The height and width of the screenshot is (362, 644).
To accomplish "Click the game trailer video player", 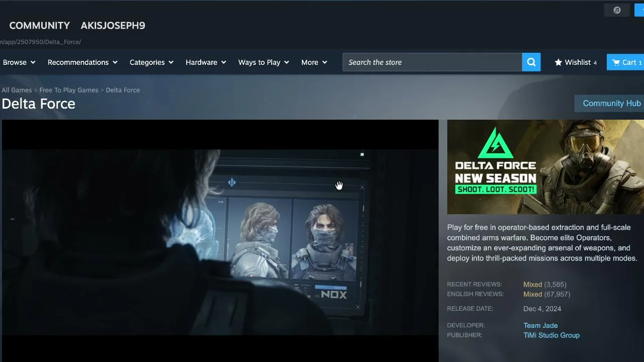I will 220,241.
